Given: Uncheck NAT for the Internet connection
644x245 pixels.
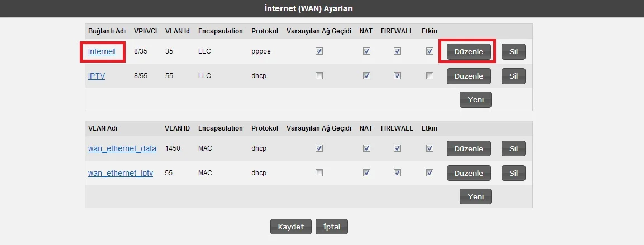Looking at the screenshot, I should coord(366,51).
